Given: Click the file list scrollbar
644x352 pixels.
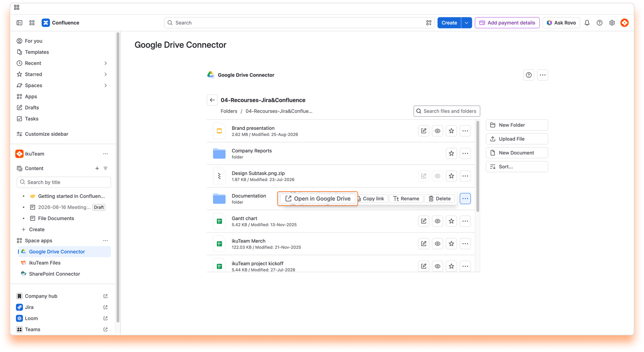Looking at the screenshot, I should (478, 166).
